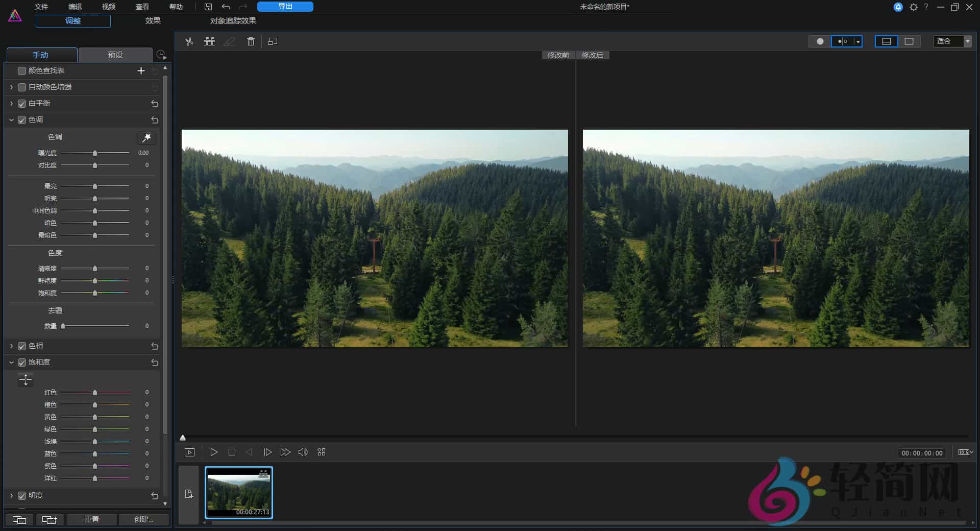Uncheck the 白平衡 checkbox
Viewport: 980px width, 531px height.
(x=22, y=104)
